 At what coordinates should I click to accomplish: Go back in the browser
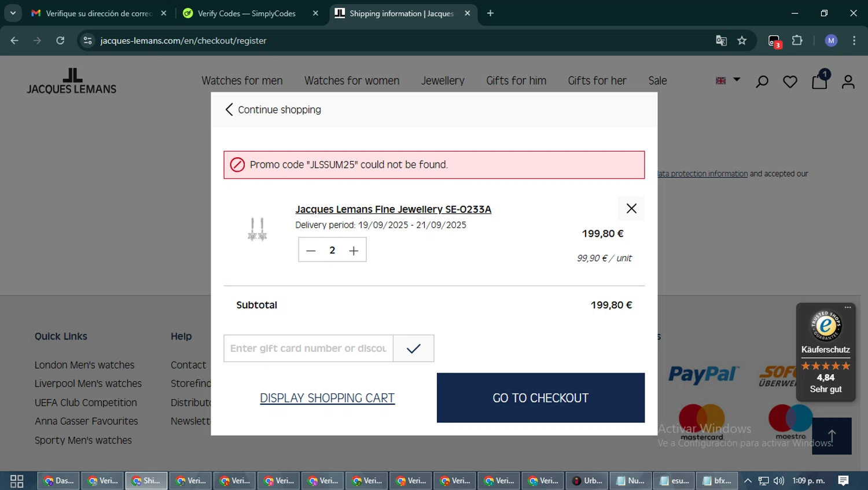[14, 40]
